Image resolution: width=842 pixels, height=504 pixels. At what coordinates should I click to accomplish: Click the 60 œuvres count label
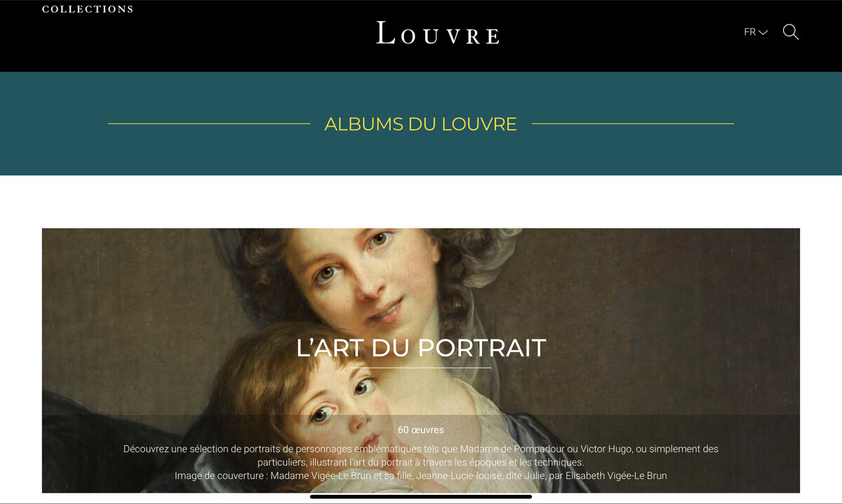421,430
